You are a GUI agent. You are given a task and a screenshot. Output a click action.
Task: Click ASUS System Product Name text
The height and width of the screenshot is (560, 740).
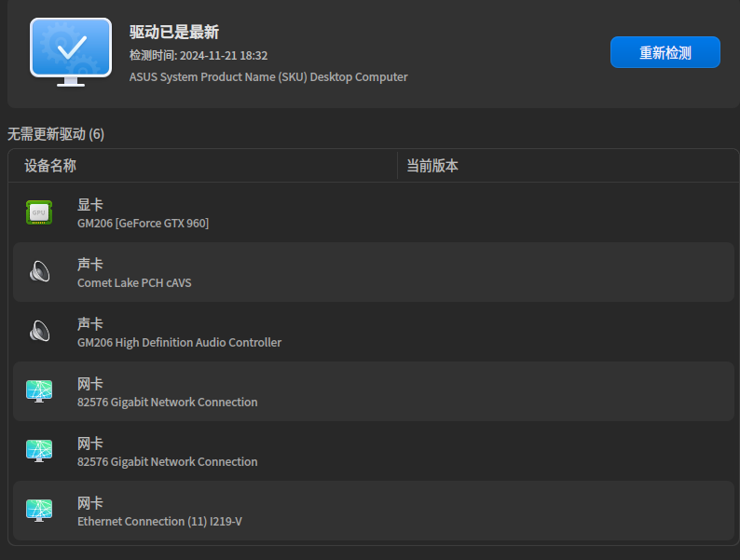[268, 77]
